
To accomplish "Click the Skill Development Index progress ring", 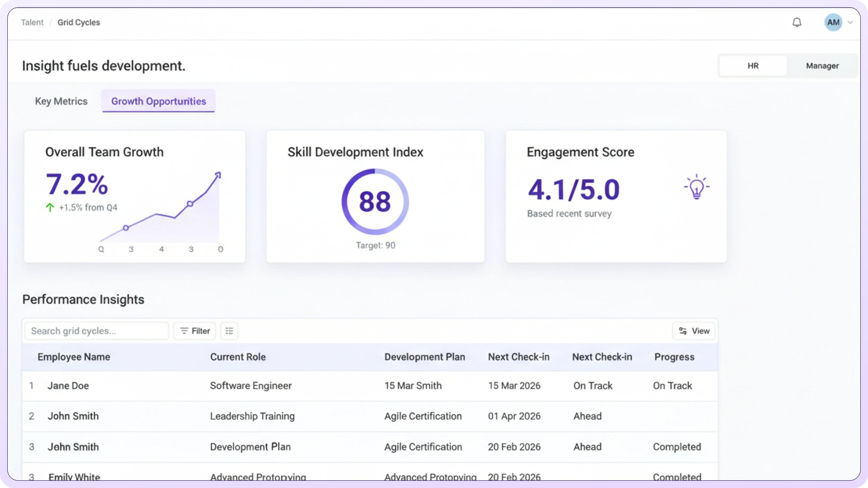I will (375, 202).
